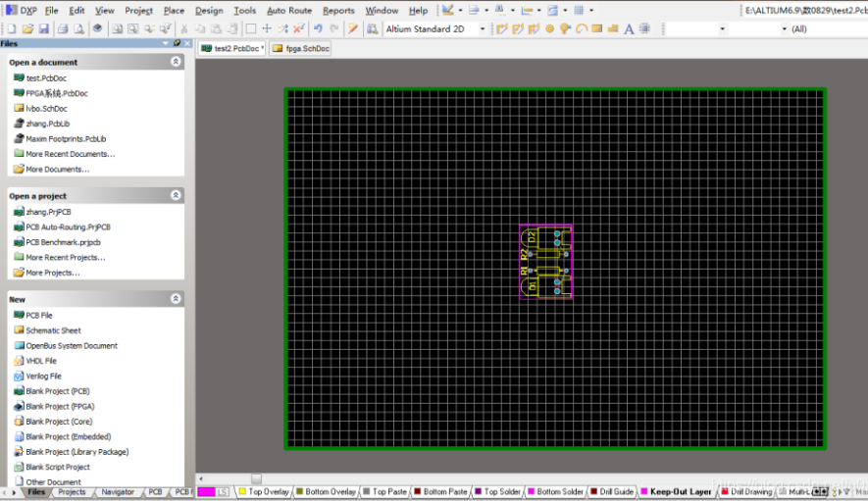
Task: Open a file using folder toolbar icon
Action: (27, 28)
